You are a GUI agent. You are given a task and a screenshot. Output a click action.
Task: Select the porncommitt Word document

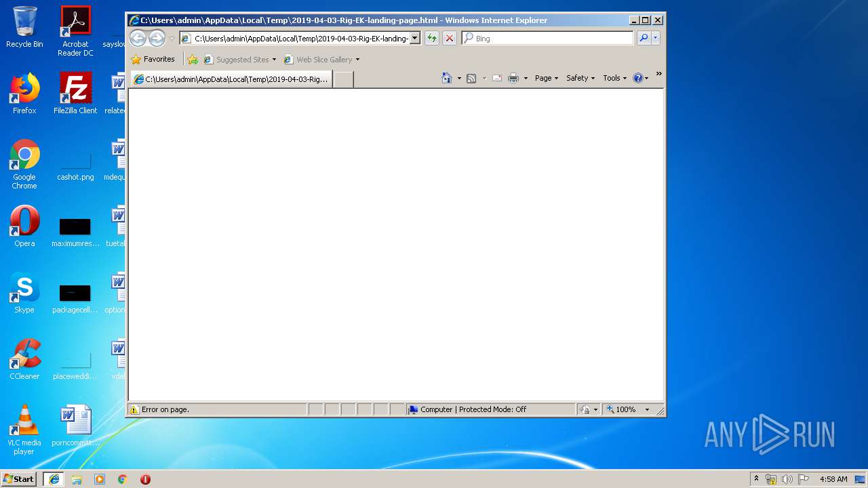(x=75, y=426)
